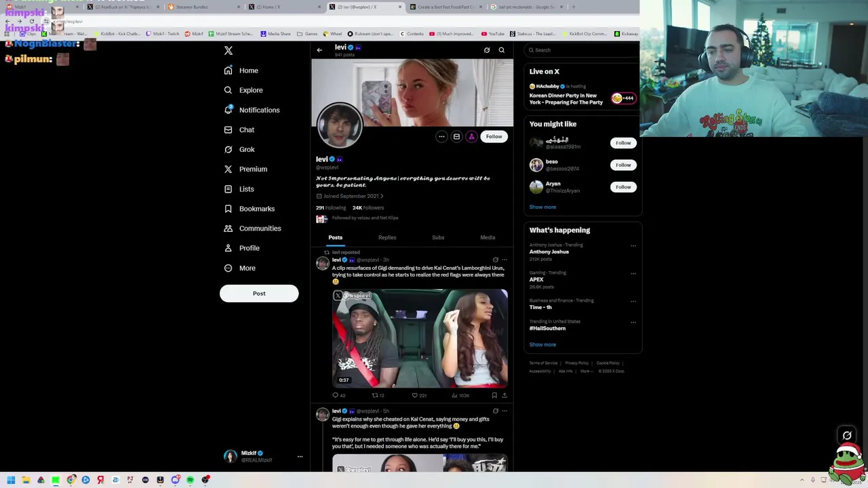
Task: Click the X logo in sidebar
Action: pyautogui.click(x=229, y=51)
